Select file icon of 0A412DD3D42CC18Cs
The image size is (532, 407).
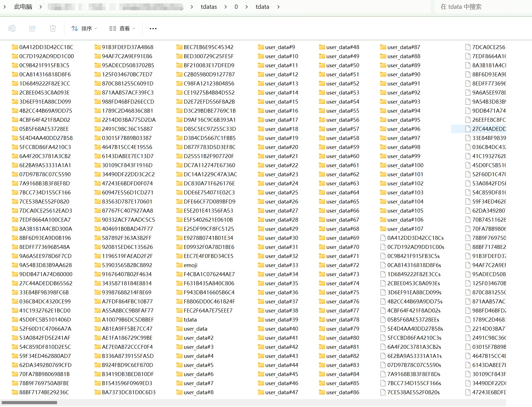383,238
